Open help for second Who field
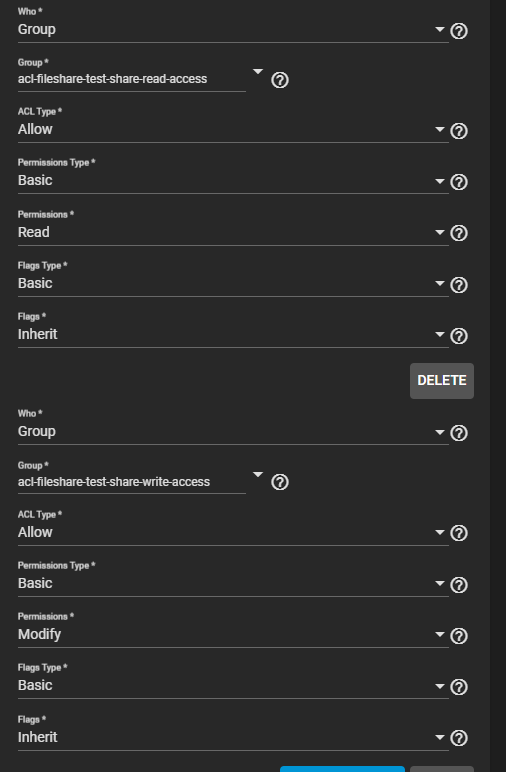Viewport: 506px width, 772px height. click(459, 433)
